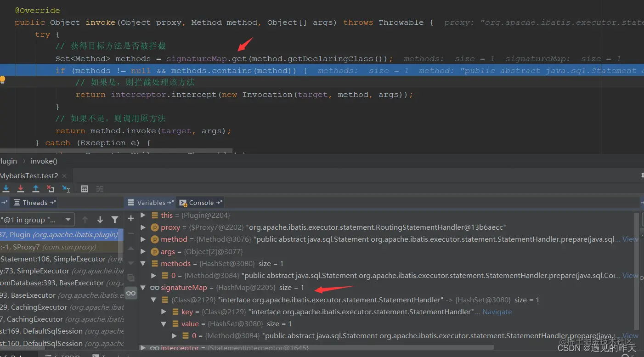This screenshot has width=644, height=357.
Task: Click the View link on the method variable row
Action: pyautogui.click(x=630, y=239)
